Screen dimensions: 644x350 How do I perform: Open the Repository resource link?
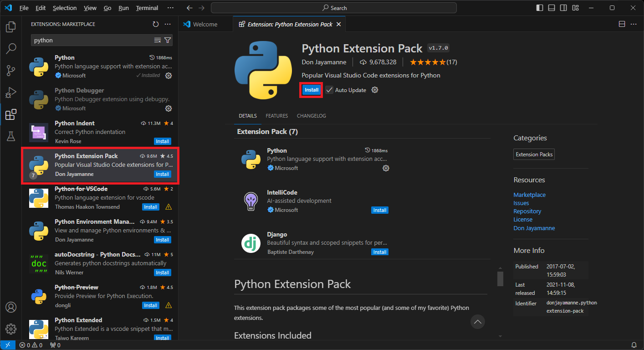pyautogui.click(x=527, y=211)
